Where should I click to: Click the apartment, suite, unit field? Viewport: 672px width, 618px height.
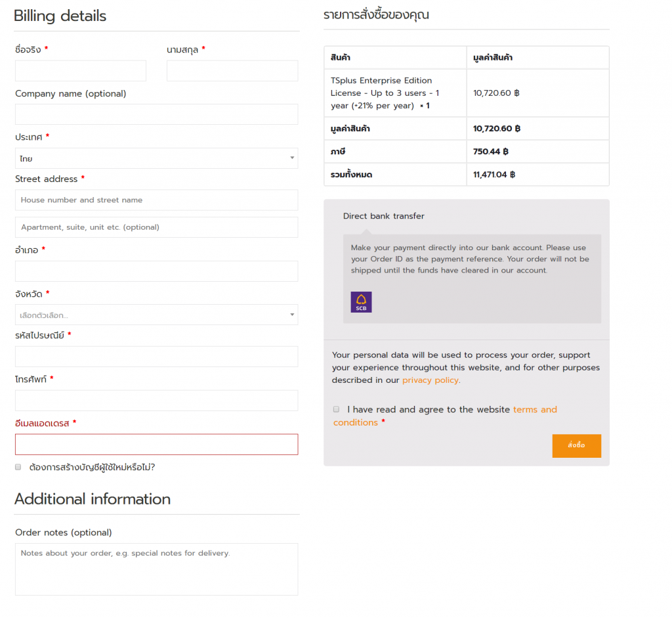point(156,227)
